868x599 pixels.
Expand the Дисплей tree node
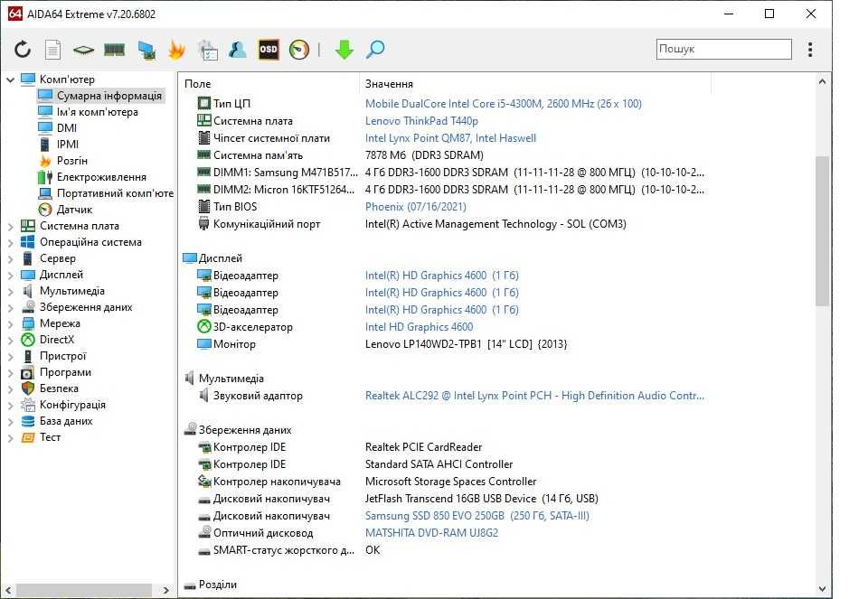click(11, 275)
